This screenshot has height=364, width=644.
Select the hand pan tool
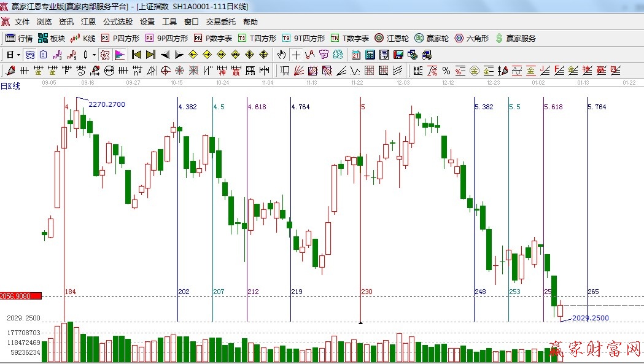[282, 55]
